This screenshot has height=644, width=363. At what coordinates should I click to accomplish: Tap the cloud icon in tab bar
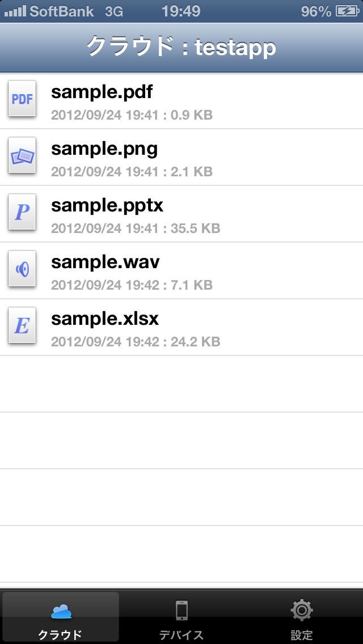click(61, 611)
